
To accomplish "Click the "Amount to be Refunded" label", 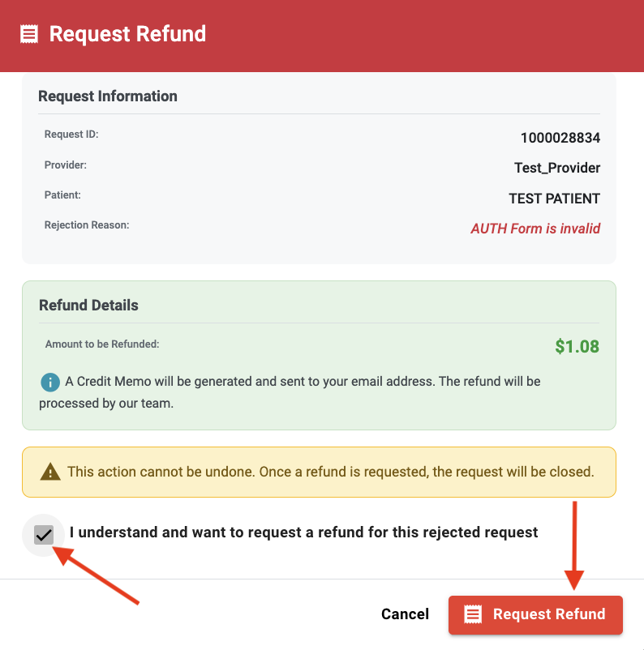I will (102, 344).
